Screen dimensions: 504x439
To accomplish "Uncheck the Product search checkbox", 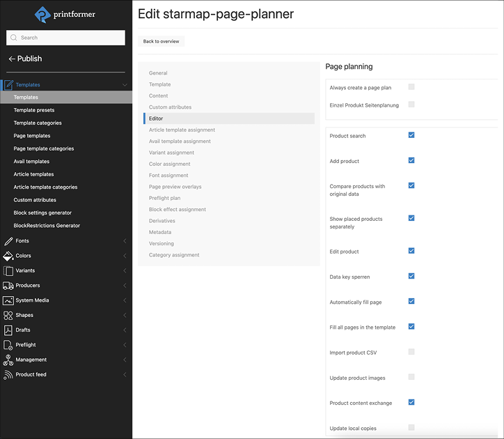I will [x=411, y=135].
